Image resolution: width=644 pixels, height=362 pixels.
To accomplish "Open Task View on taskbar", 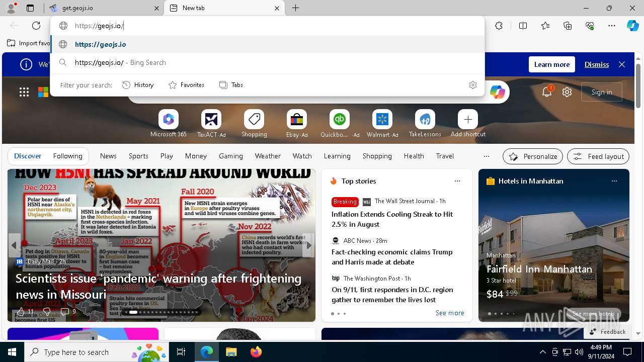I will (x=181, y=352).
